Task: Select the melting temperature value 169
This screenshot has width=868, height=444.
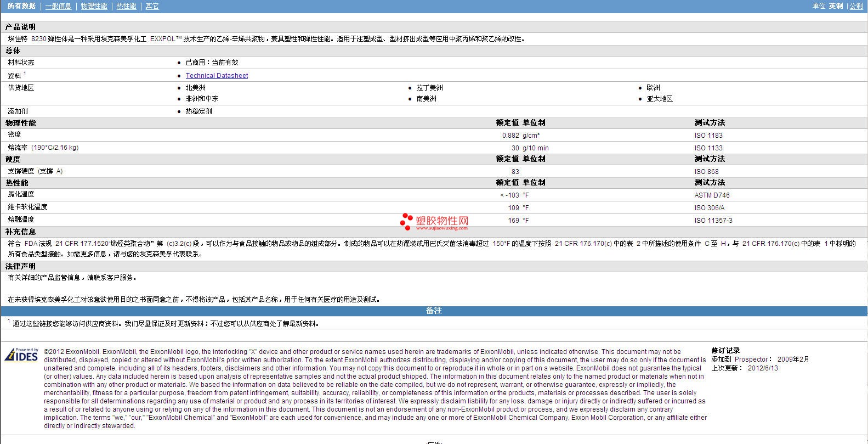Action: [x=513, y=221]
